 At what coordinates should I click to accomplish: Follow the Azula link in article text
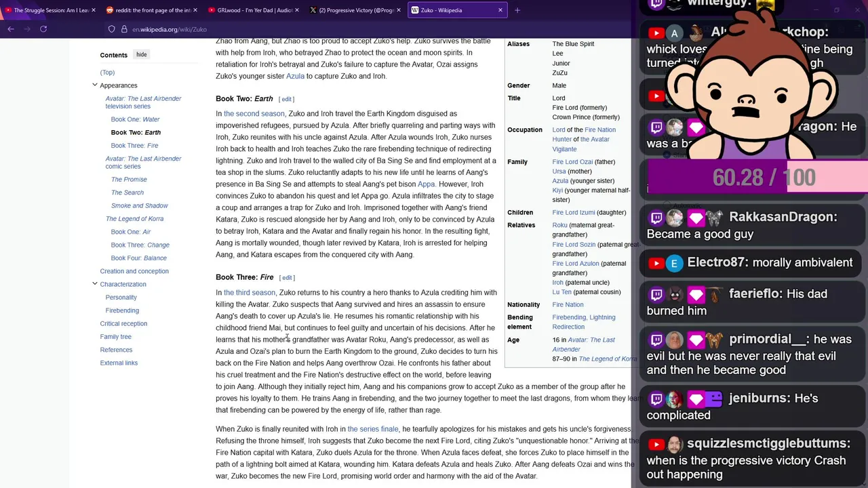click(x=295, y=76)
